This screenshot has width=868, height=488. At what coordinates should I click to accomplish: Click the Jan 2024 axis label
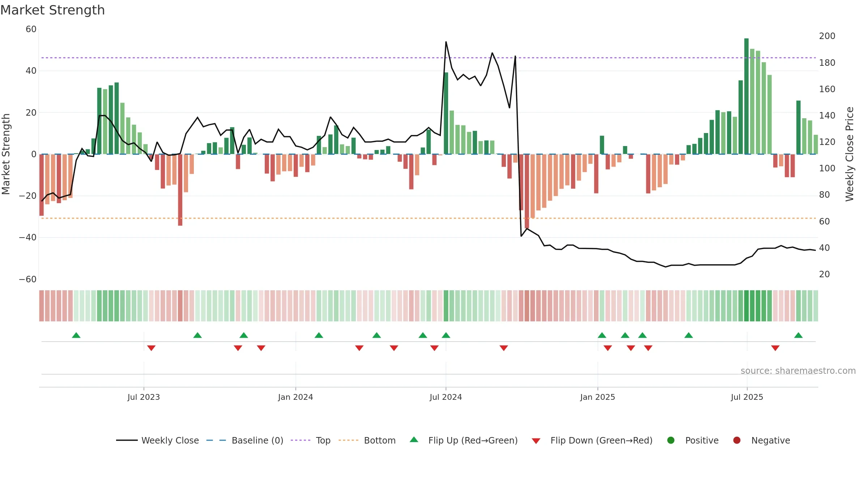pos(295,397)
